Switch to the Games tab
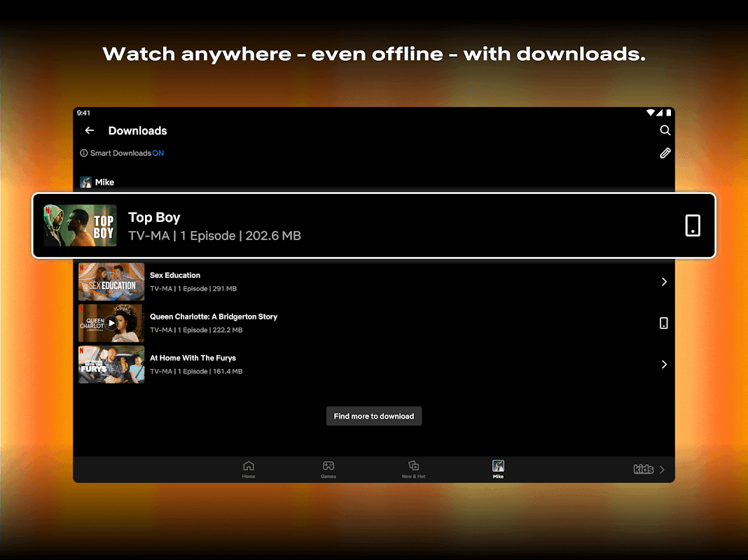The height and width of the screenshot is (560, 748). [328, 469]
